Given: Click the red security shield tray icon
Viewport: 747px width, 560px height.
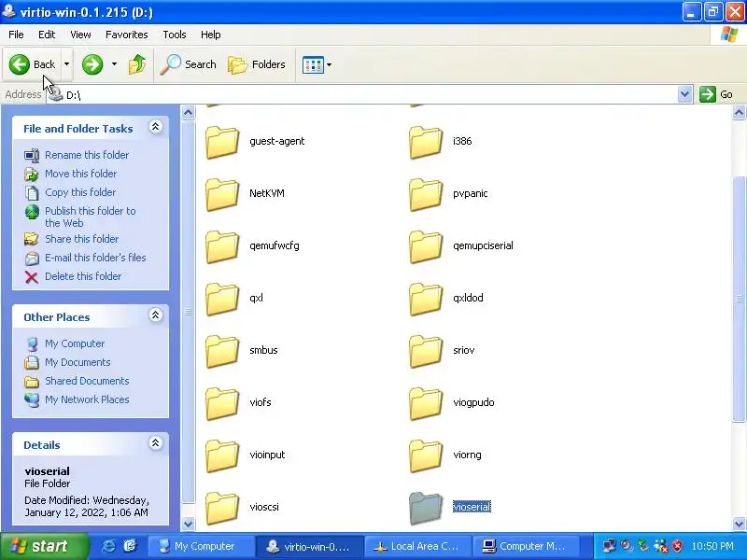Looking at the screenshot, I should click(x=677, y=546).
